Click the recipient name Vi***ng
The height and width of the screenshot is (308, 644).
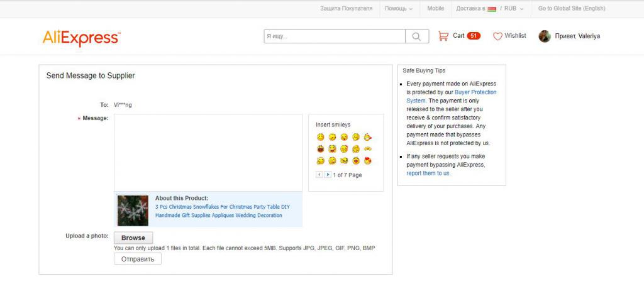(x=123, y=105)
